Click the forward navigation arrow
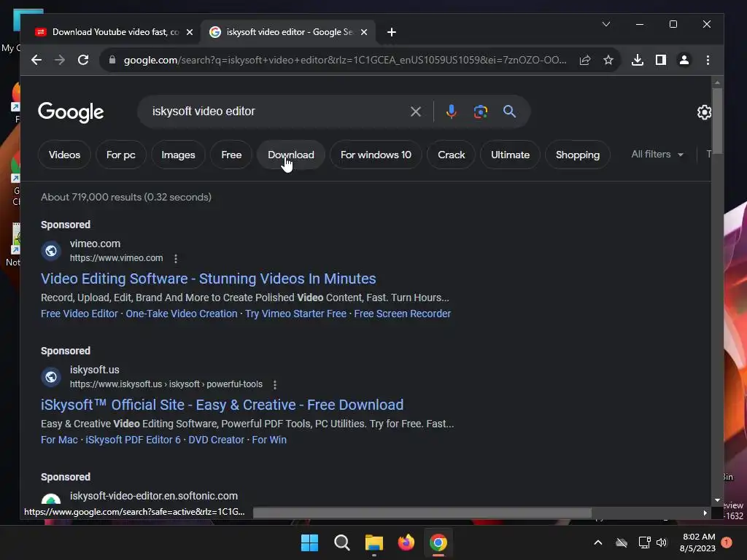Viewport: 747px width, 560px height. pos(60,60)
